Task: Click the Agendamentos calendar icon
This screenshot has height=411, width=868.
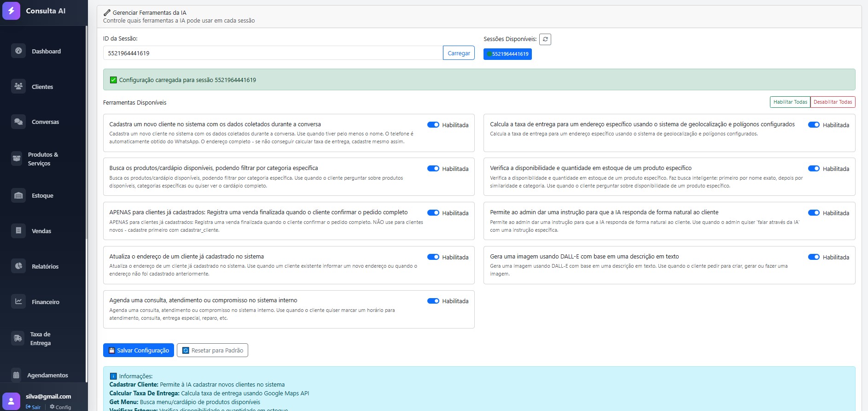Action: 16,375
